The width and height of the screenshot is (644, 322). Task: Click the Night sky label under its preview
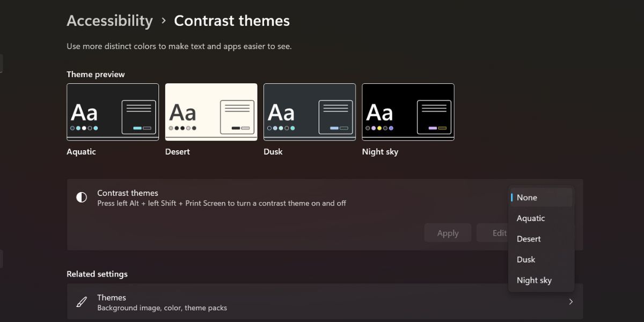pos(380,151)
